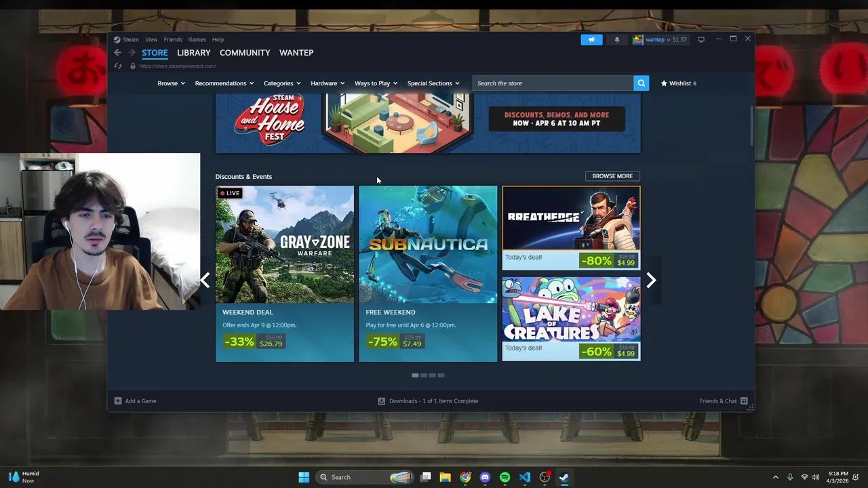Open File Explorer from the taskbar
This screenshot has height=488, width=868.
tap(446, 477)
